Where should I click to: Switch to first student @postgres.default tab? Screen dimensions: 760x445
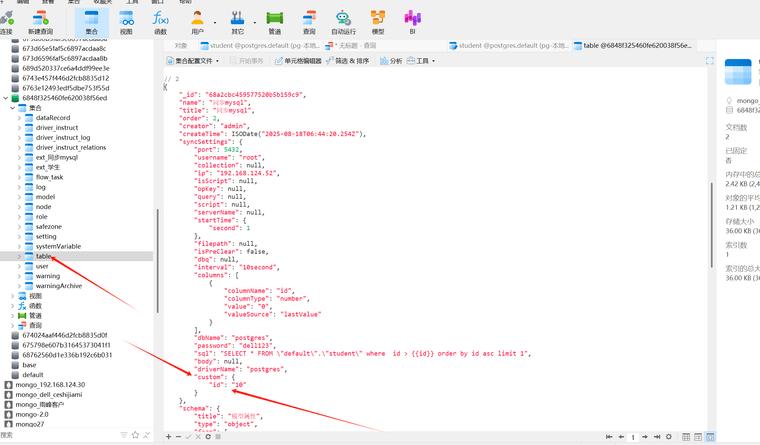pos(260,46)
